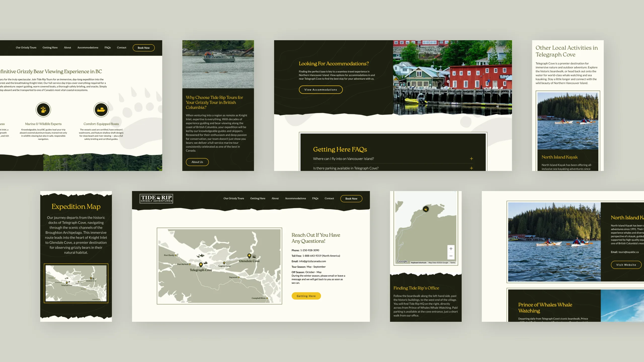This screenshot has height=362, width=644.
Task: Zoom in on the Google map with the plus button
Action: (451, 249)
